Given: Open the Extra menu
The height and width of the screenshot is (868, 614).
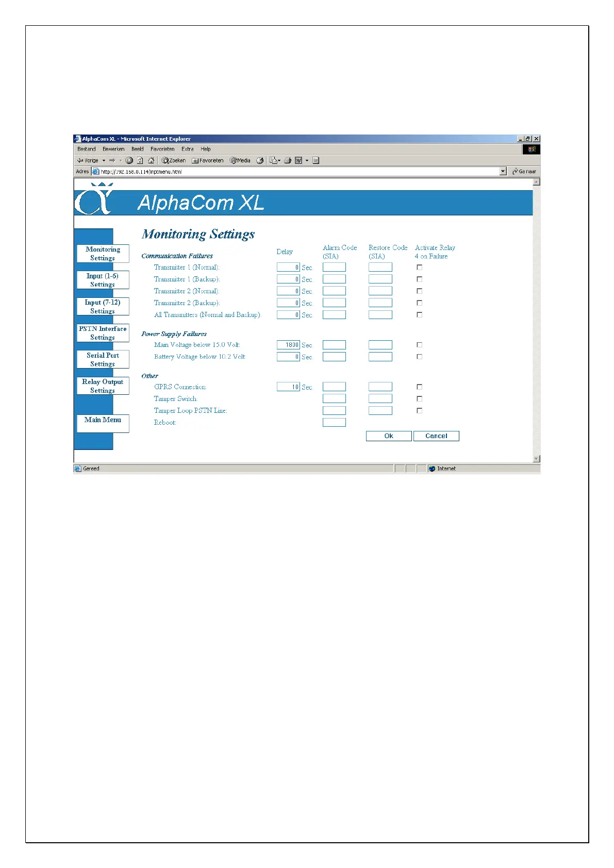Looking at the screenshot, I should tap(188, 149).
